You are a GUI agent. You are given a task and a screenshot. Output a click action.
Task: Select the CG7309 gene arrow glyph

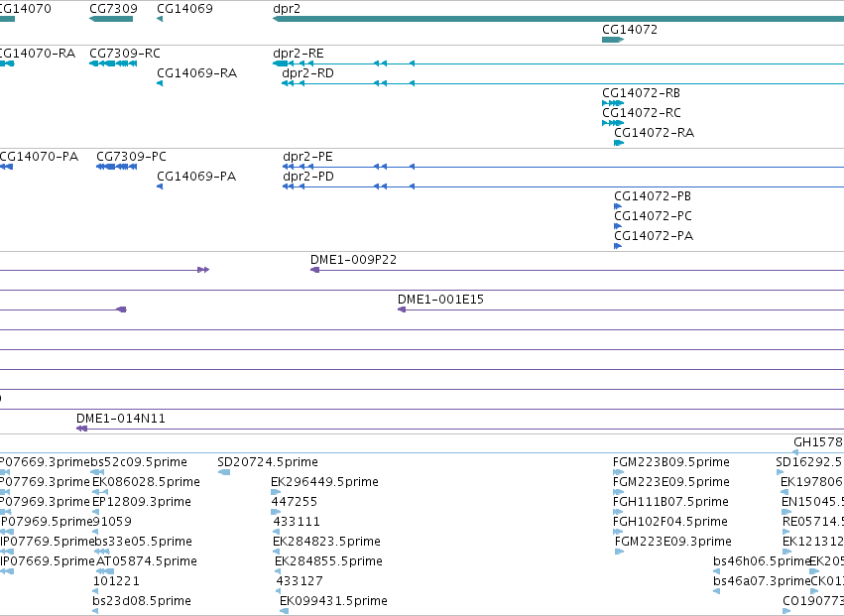pos(111,20)
